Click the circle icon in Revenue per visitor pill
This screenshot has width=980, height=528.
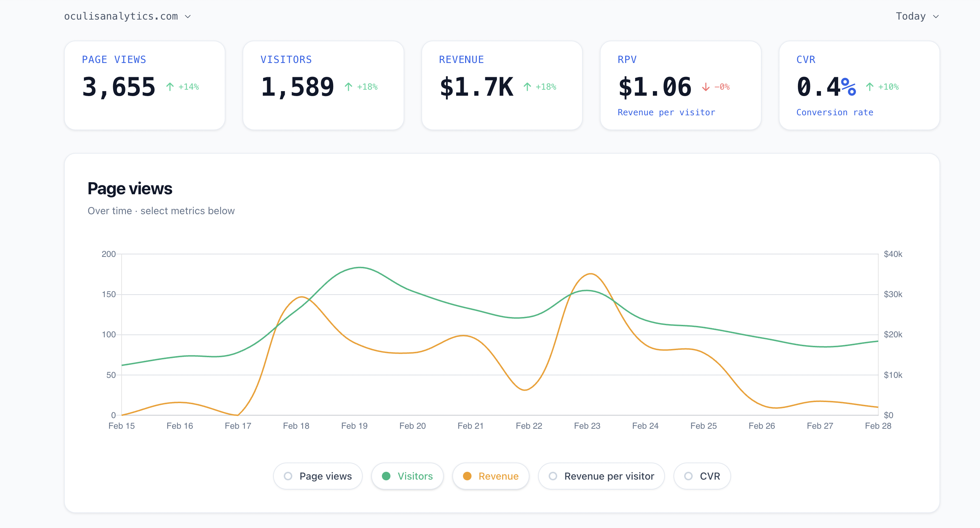pyautogui.click(x=553, y=476)
